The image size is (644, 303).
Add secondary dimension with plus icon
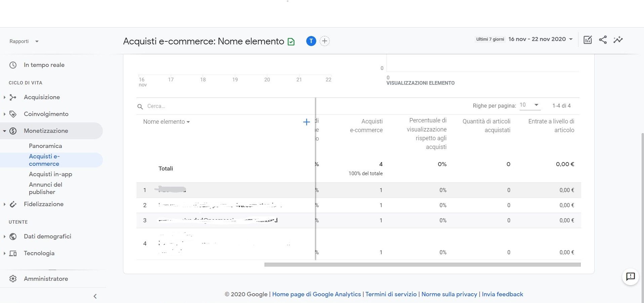[x=306, y=122]
